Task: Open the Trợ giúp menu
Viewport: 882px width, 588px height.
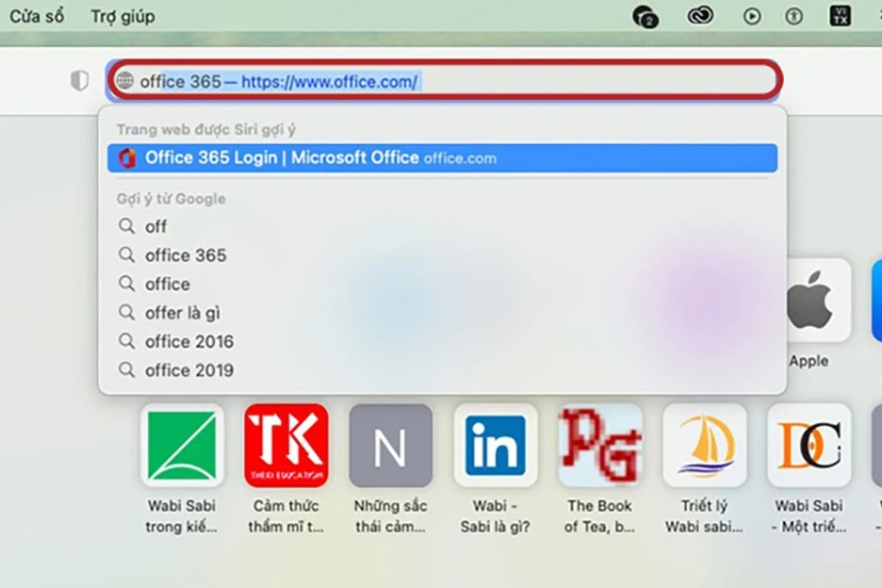Action: (x=122, y=17)
